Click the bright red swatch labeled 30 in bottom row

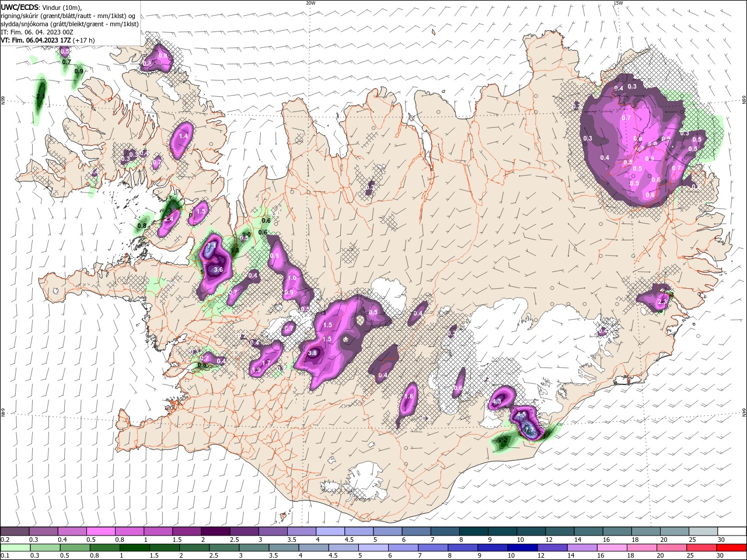(x=731, y=548)
